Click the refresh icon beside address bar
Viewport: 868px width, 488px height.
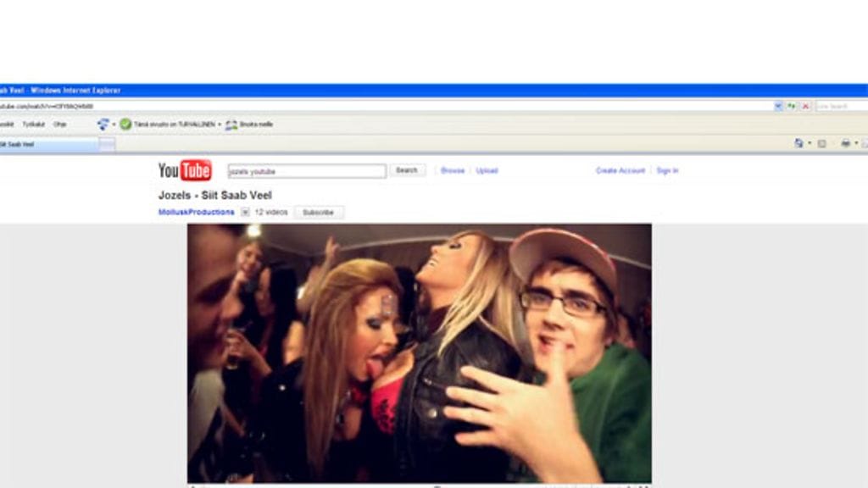[792, 106]
